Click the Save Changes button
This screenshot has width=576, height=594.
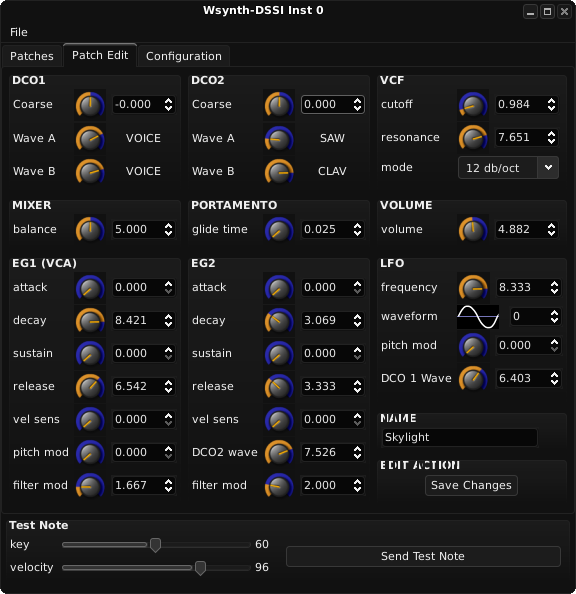[471, 485]
